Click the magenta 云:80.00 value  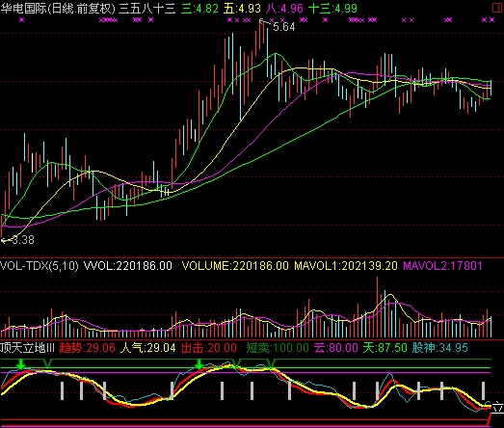pos(336,348)
